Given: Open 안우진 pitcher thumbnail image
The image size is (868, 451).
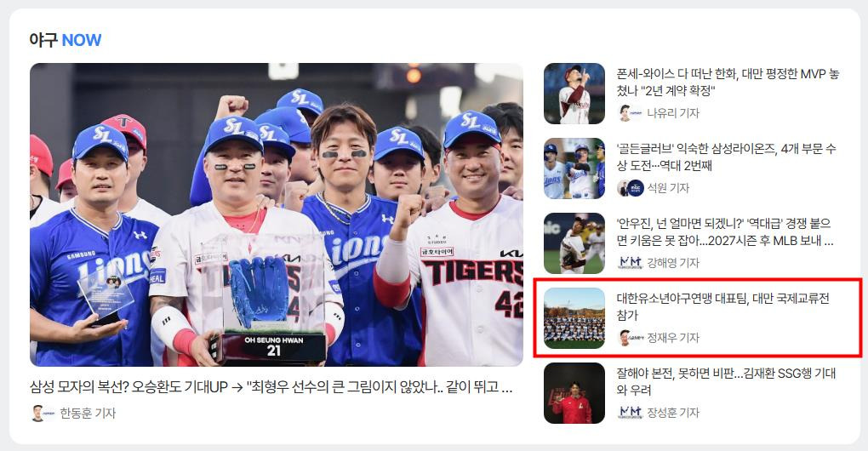Looking at the screenshot, I should (574, 243).
